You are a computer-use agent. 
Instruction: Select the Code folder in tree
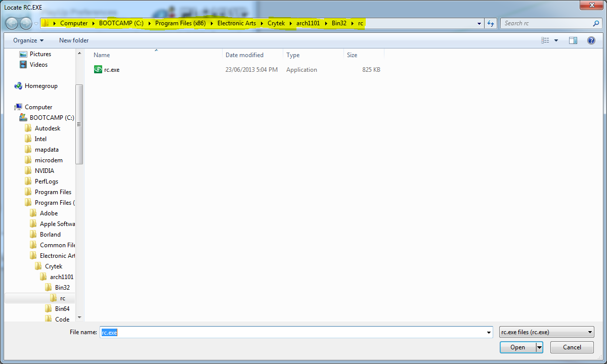point(62,320)
